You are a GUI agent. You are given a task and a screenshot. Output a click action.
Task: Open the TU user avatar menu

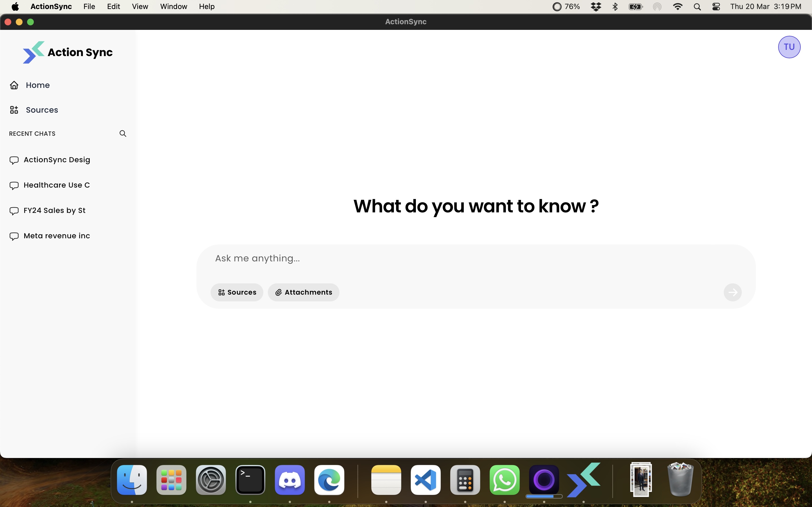coord(789,47)
